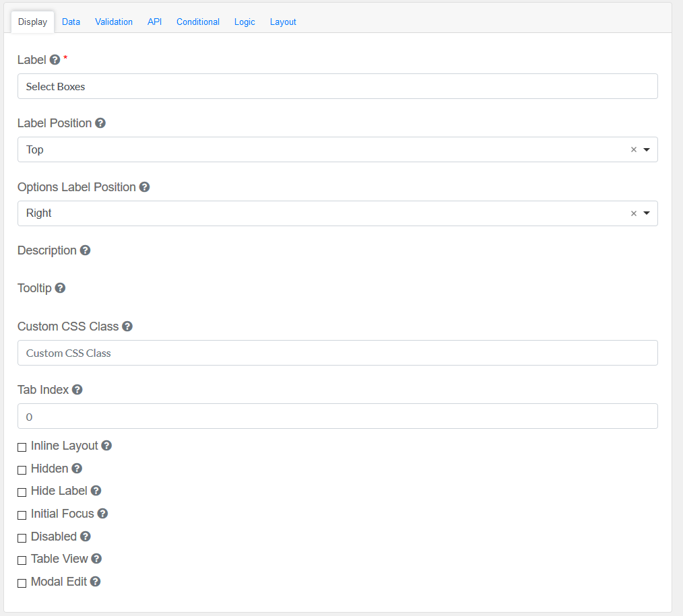Screen dimensions: 683x616
Task: Click the Options Label Position help icon
Action: coord(144,187)
